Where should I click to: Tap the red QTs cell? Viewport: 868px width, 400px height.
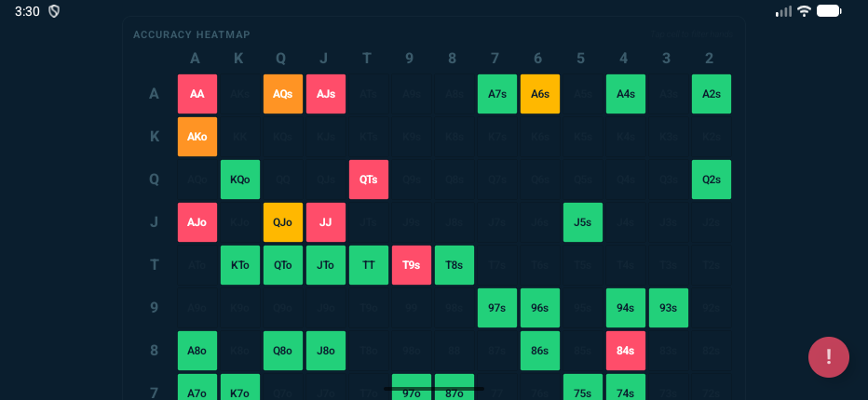point(369,180)
